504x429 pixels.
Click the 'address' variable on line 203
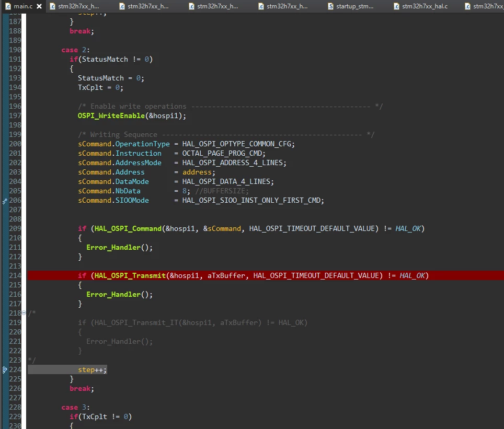197,172
